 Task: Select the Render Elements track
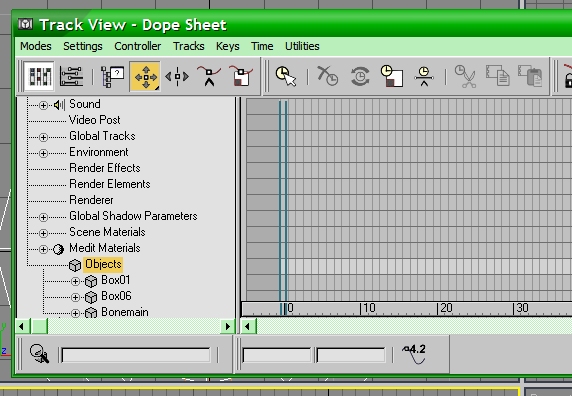(110, 184)
